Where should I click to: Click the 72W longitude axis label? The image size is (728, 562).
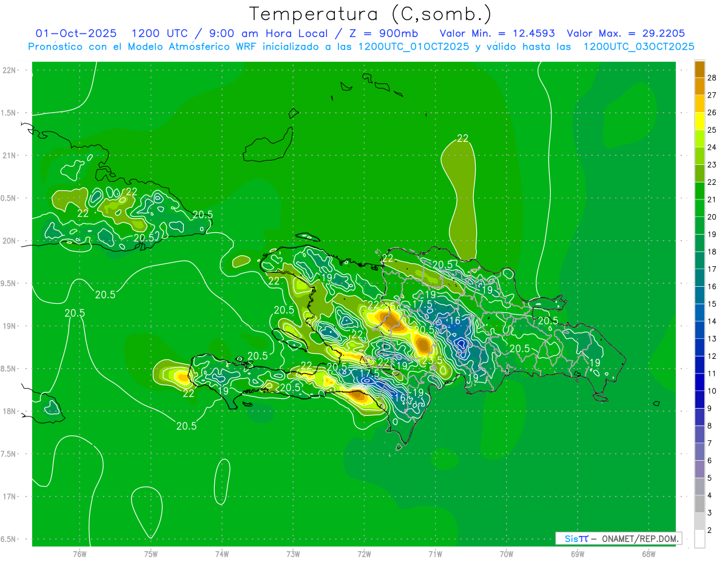point(364,554)
